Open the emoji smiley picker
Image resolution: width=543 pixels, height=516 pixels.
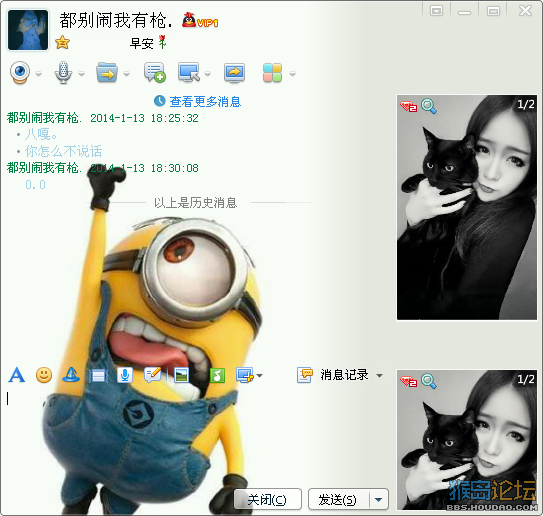[x=44, y=375]
